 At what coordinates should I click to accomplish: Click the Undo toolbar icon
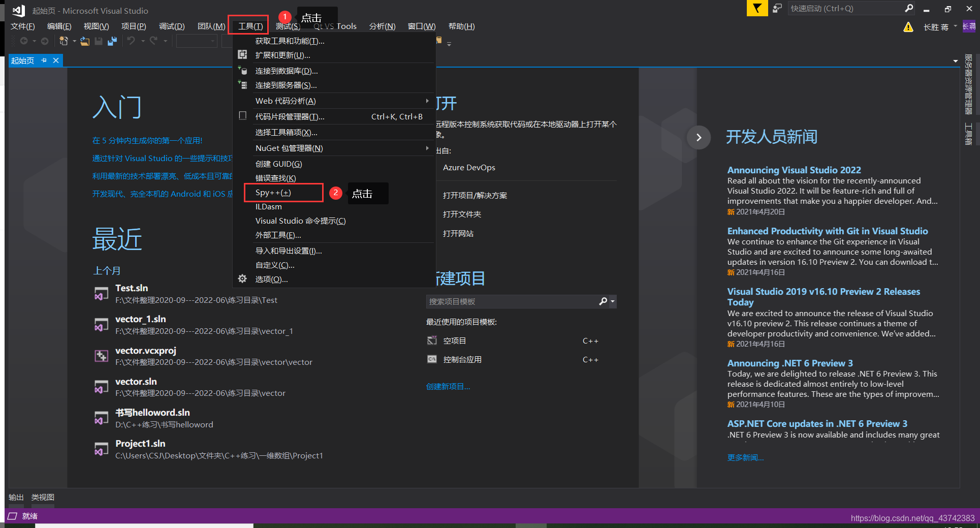(131, 41)
